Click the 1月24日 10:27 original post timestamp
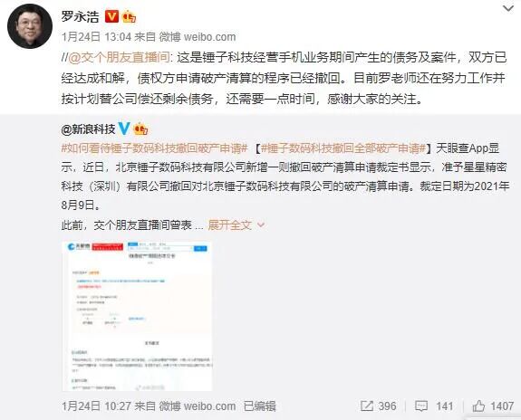 pos(96,406)
